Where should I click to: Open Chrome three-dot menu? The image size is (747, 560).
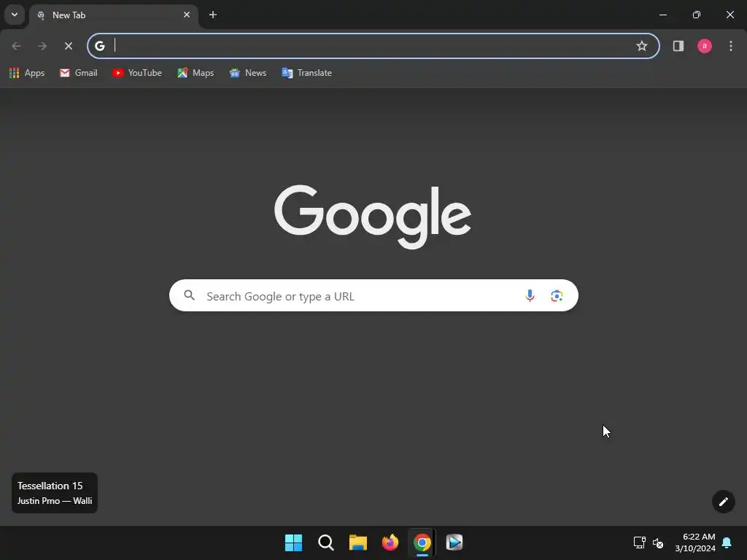731,46
